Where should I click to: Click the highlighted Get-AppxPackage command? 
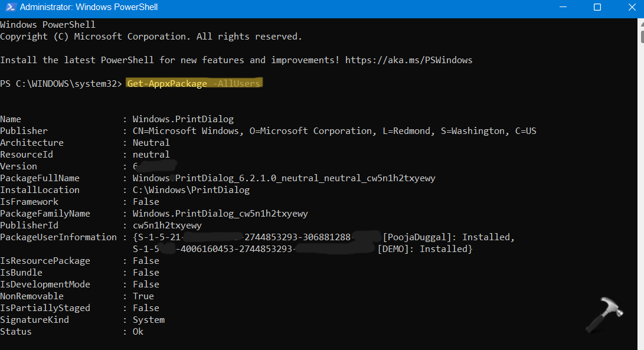point(166,84)
